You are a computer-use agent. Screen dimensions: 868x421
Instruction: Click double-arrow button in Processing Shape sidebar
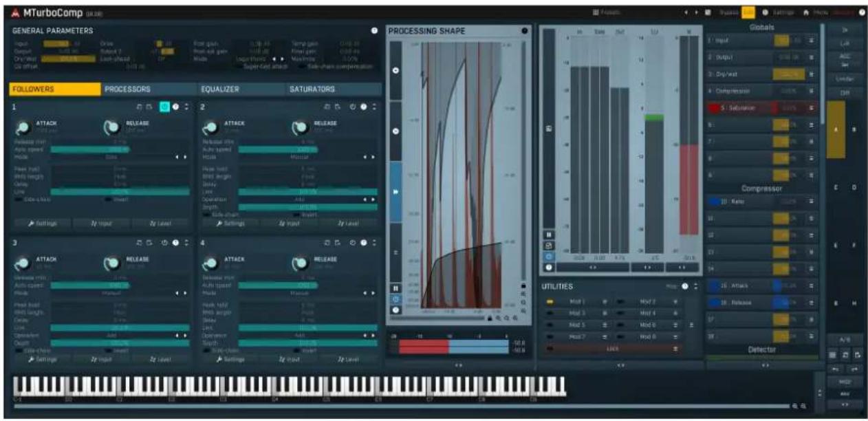395,192
